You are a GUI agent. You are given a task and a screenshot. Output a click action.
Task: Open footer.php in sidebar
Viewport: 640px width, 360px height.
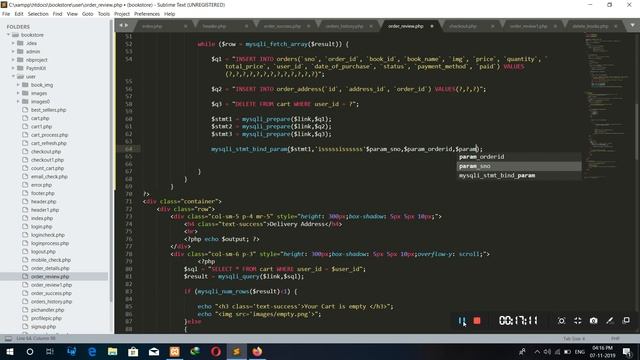coord(42,193)
